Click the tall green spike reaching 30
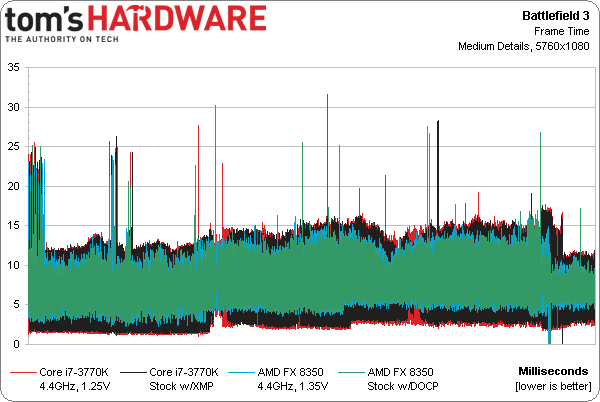The height and width of the screenshot is (402, 600). [x=215, y=168]
